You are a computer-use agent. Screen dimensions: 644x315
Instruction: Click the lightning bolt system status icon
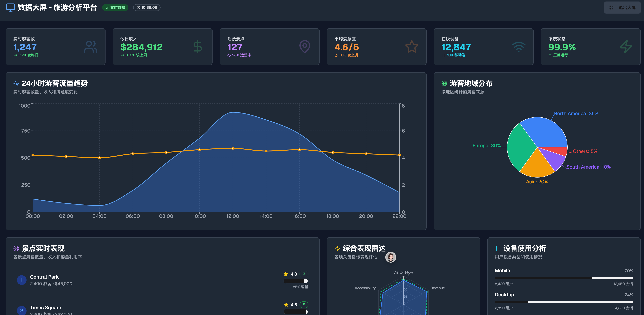(626, 47)
